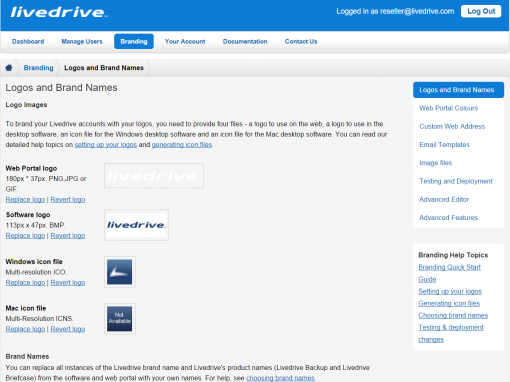Switch to the Manage Users tab
Image resolution: width=510 pixels, height=382 pixels.
click(82, 42)
